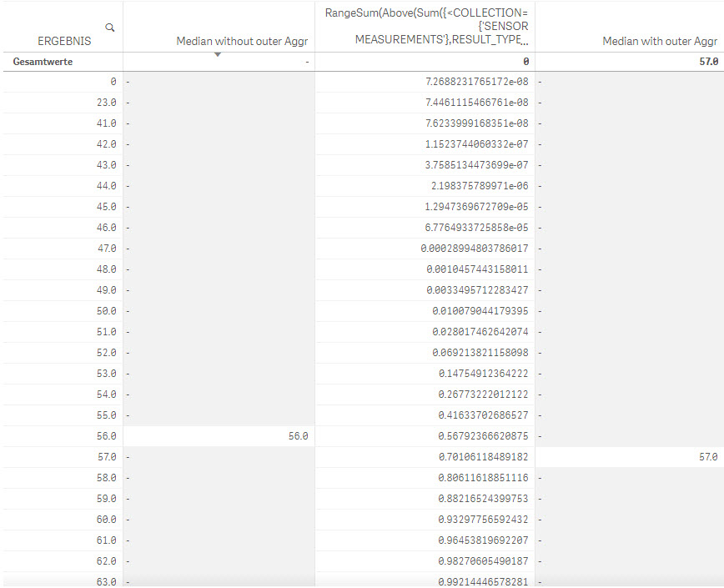Click cell 0.80611618851116
Screen dimensions: 724x588
pyautogui.click(x=484, y=478)
